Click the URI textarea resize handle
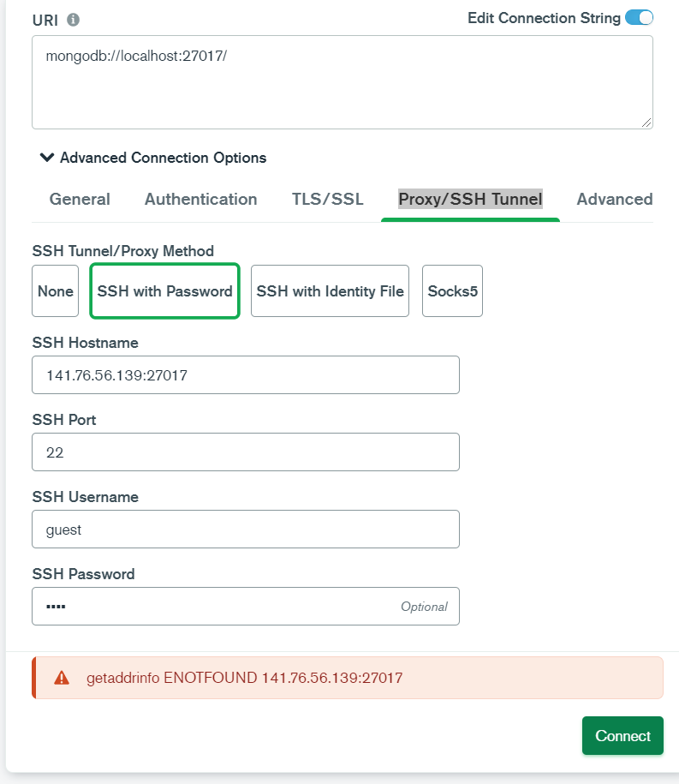The width and height of the screenshot is (679, 784). pos(646,123)
